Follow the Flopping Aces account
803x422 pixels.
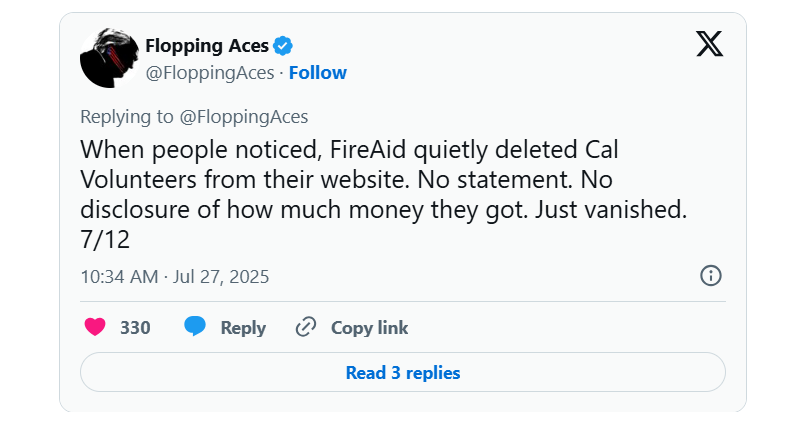(318, 72)
